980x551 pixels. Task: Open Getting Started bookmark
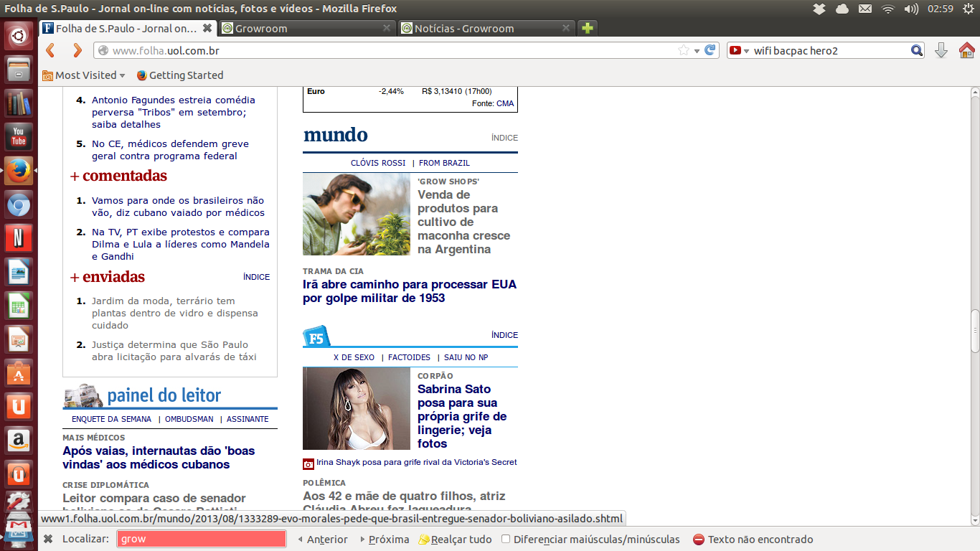[180, 75]
